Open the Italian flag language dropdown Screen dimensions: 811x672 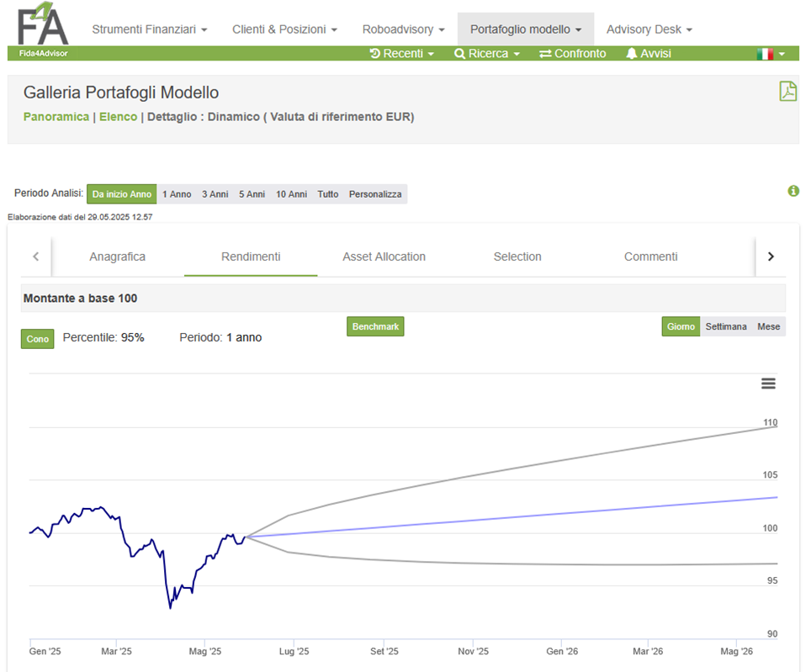771,54
